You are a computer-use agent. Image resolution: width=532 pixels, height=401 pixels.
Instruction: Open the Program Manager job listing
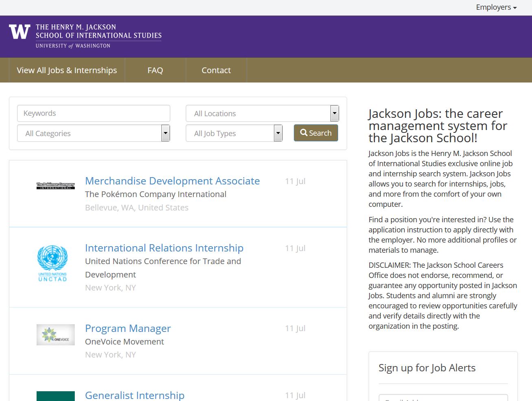[128, 328]
